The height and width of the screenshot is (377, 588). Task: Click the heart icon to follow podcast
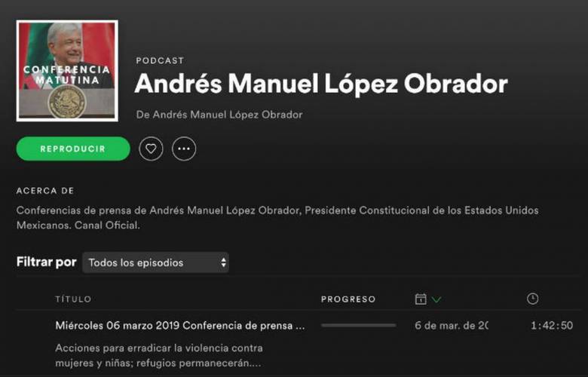tap(151, 149)
